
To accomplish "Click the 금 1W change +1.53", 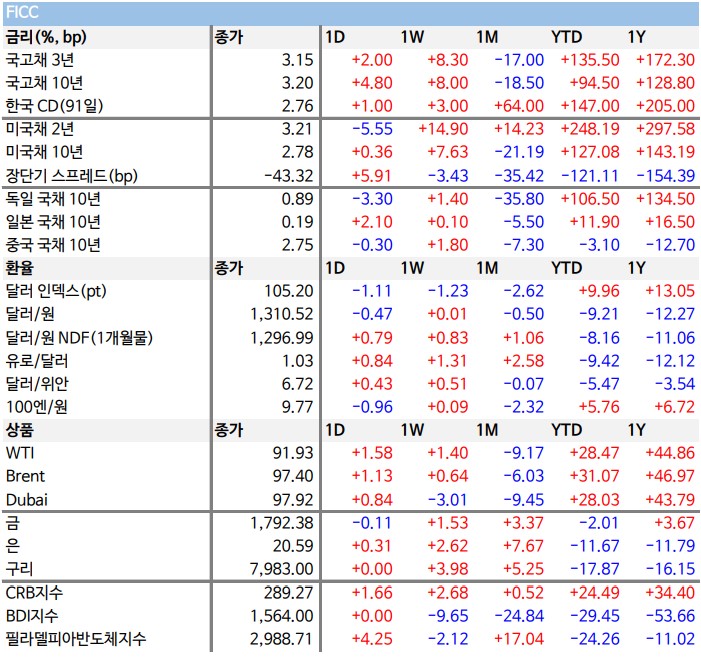I will coord(448,523).
